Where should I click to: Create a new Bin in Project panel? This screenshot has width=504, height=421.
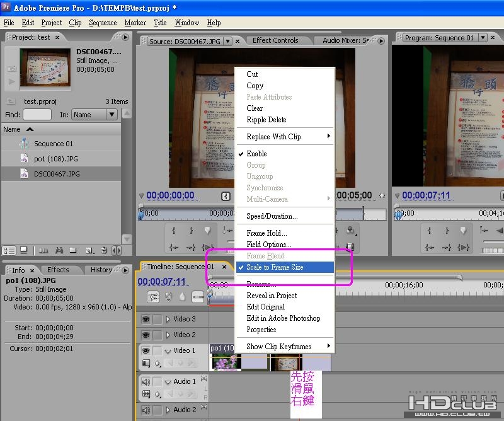pos(73,250)
